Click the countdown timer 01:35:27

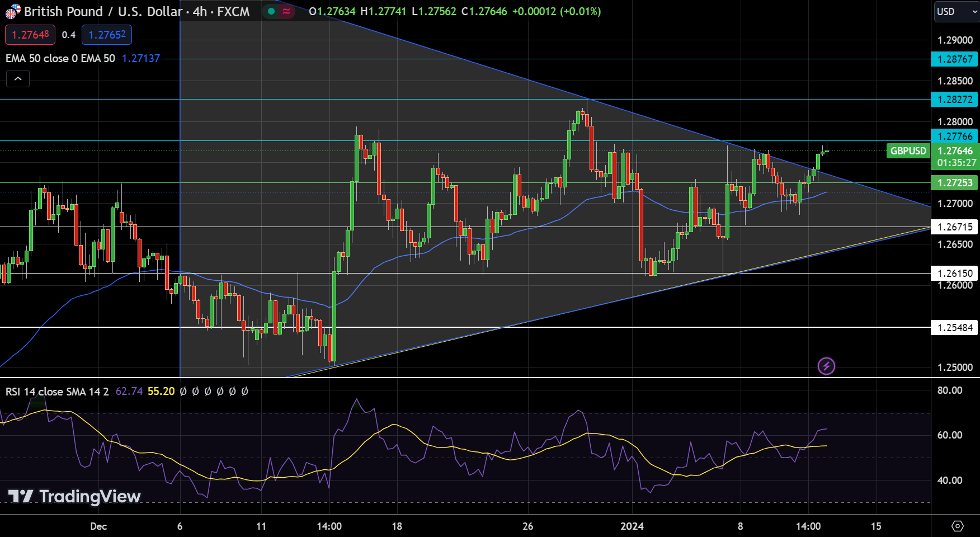957,163
